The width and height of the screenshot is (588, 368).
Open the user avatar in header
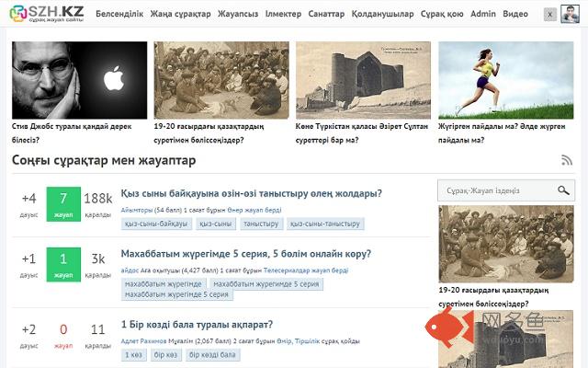point(570,14)
